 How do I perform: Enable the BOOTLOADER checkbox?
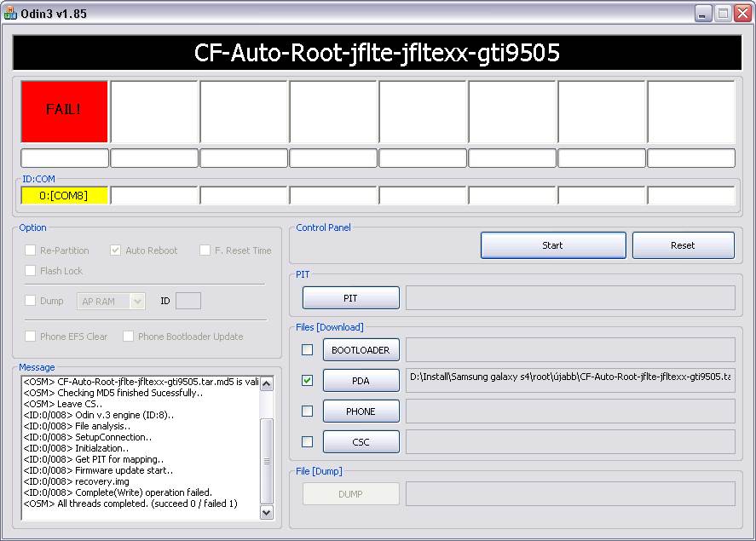307,350
